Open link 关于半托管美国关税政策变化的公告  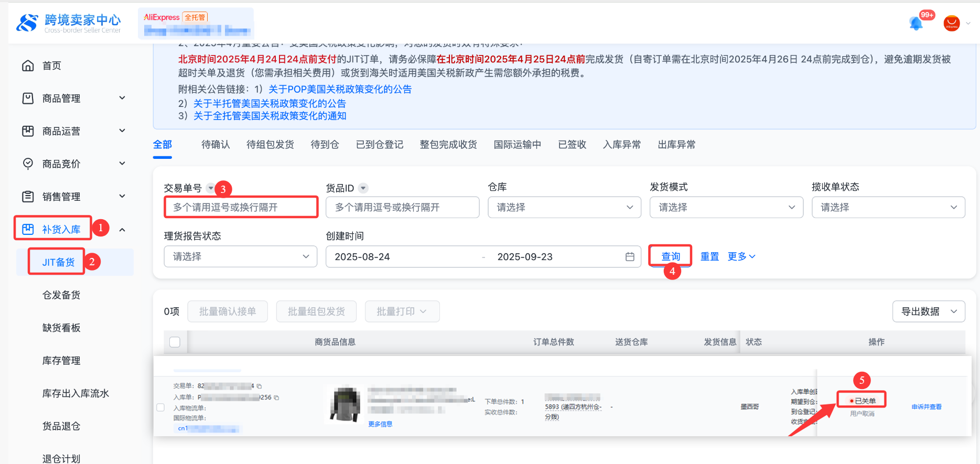(x=270, y=103)
